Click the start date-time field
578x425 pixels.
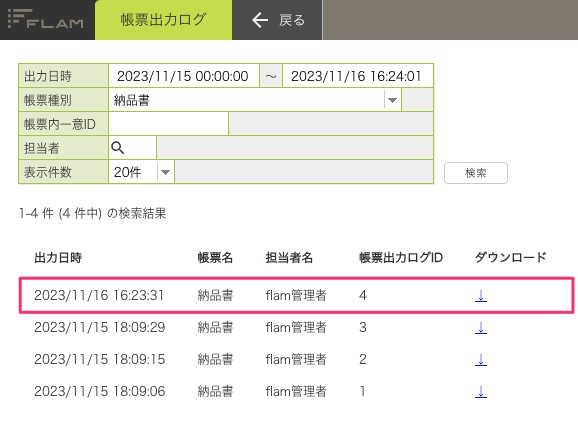pyautogui.click(x=184, y=76)
